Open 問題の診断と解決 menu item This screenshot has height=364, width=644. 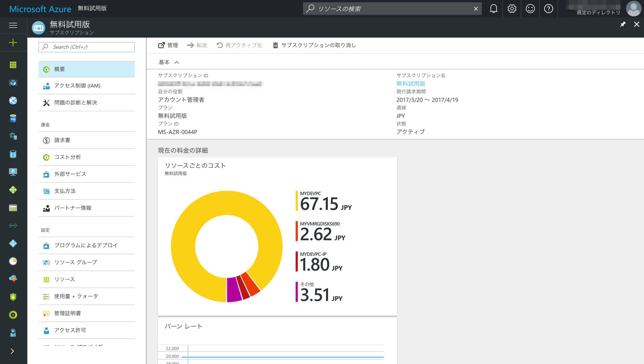point(86,103)
